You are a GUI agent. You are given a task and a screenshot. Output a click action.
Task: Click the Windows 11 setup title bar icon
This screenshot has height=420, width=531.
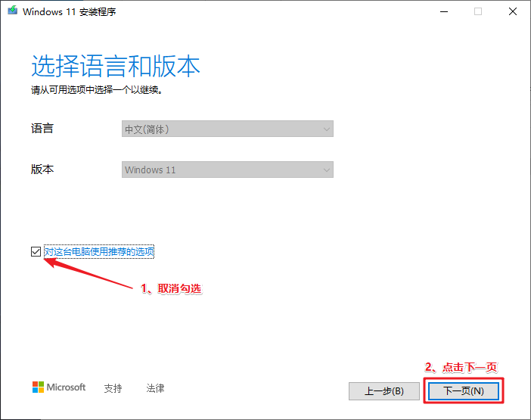click(13, 11)
